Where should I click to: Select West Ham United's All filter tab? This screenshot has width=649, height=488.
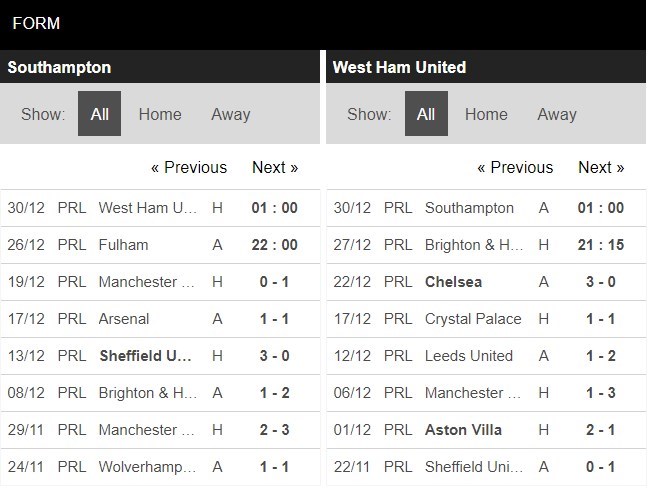pyautogui.click(x=426, y=114)
